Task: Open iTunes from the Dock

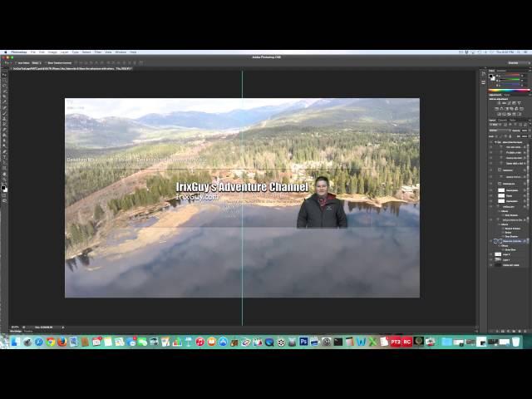Action: [x=199, y=342]
